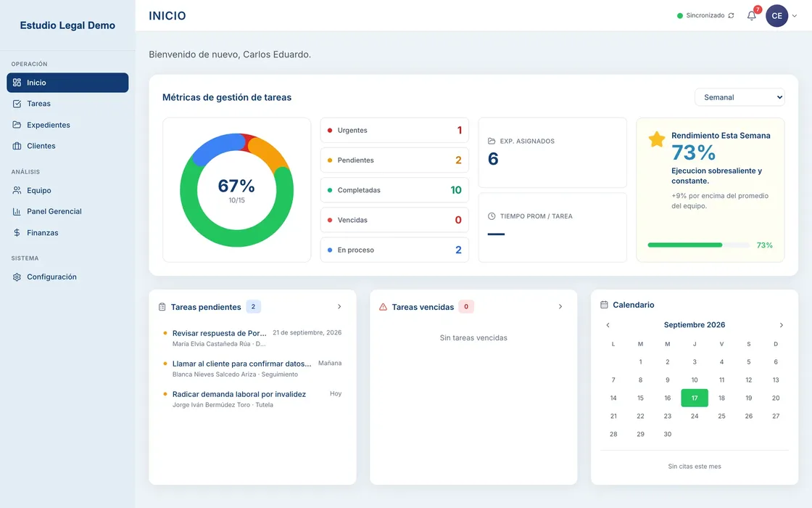Open Clientes in the sidebar

coord(67,146)
